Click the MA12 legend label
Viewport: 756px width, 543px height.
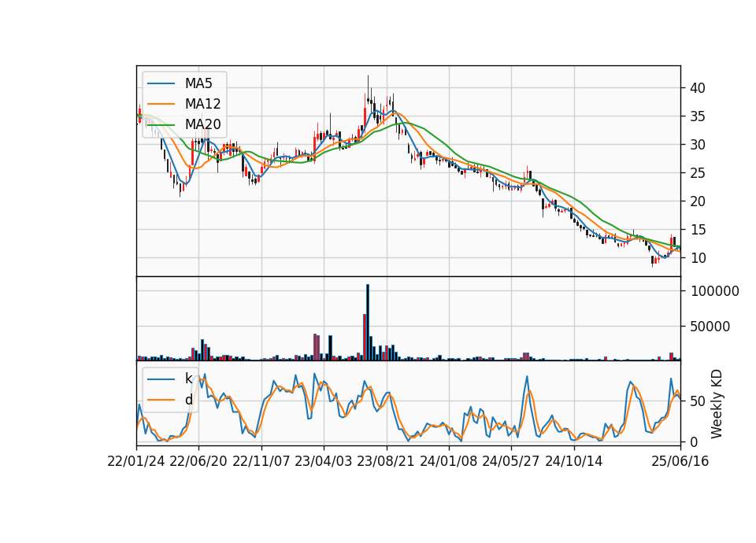click(x=202, y=104)
